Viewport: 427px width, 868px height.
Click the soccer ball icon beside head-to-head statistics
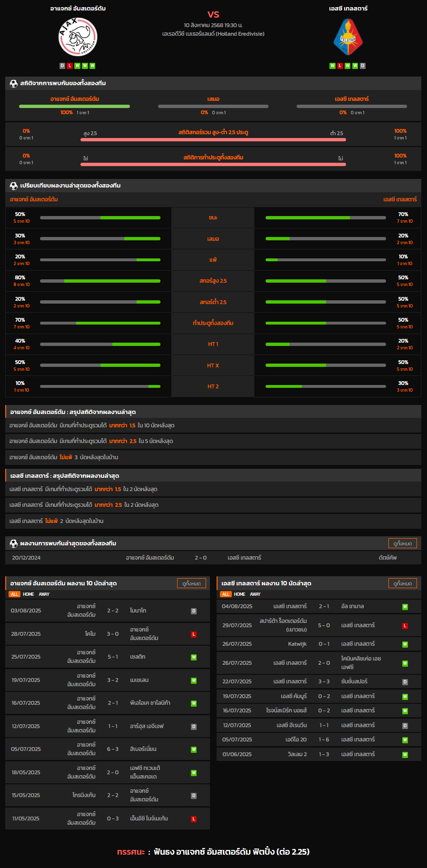tap(14, 83)
